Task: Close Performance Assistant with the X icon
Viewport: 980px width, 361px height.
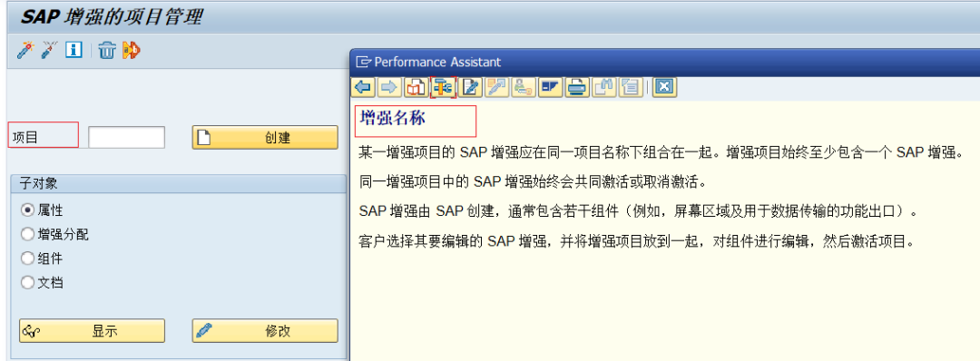Action: [665, 87]
